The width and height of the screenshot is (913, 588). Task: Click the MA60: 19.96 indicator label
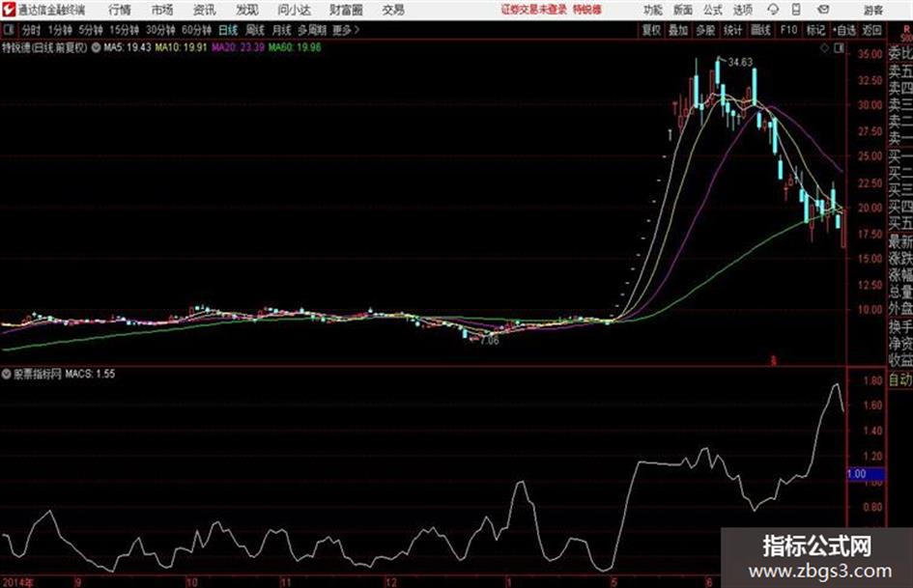[295, 47]
